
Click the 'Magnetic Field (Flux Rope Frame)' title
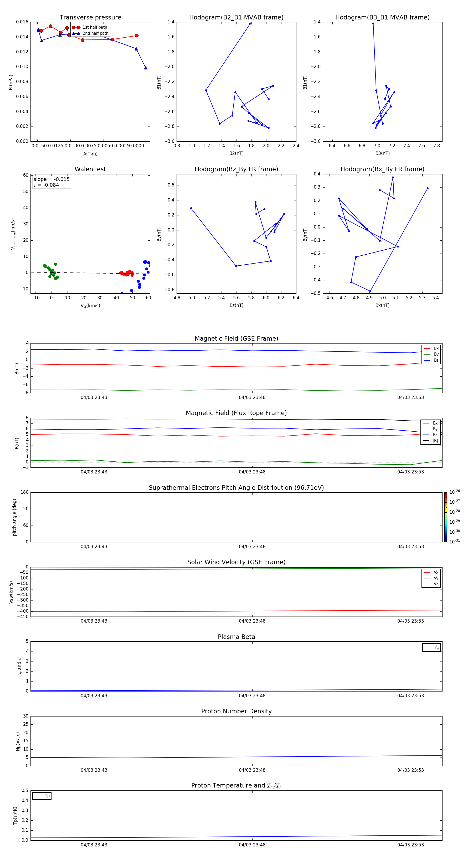[236, 413]
